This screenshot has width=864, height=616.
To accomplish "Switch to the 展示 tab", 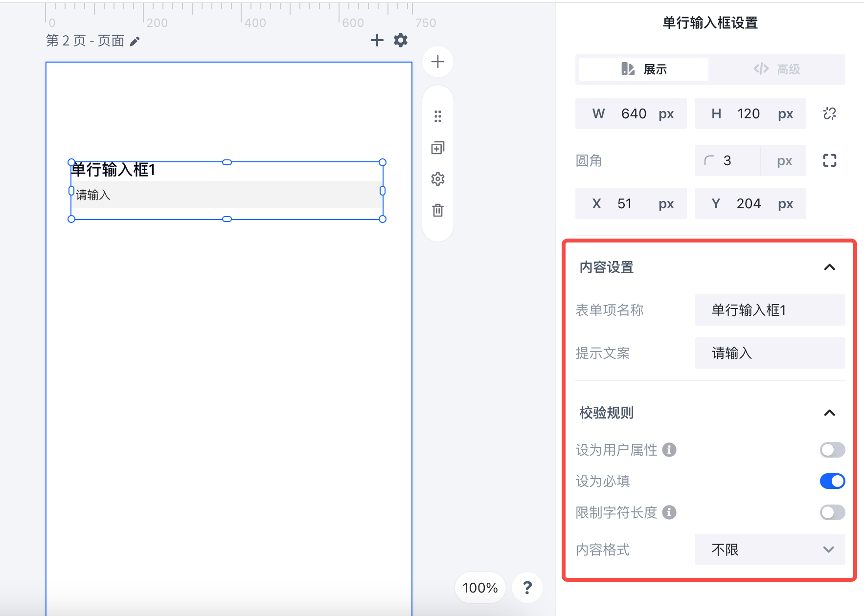I will point(644,69).
